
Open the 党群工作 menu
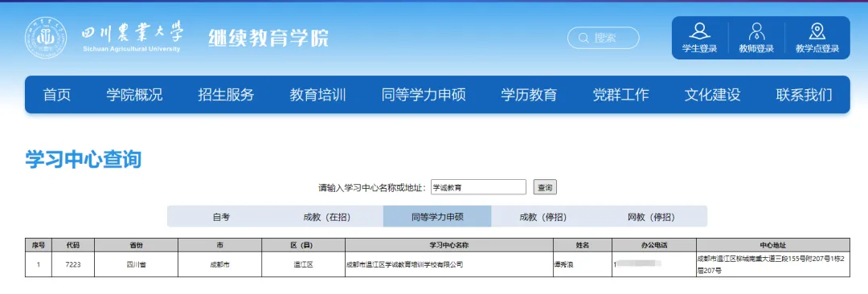point(620,95)
